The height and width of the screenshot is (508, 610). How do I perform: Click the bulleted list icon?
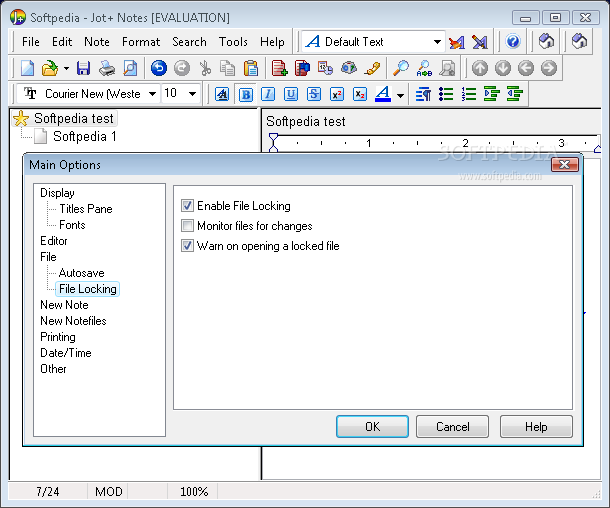(446, 94)
